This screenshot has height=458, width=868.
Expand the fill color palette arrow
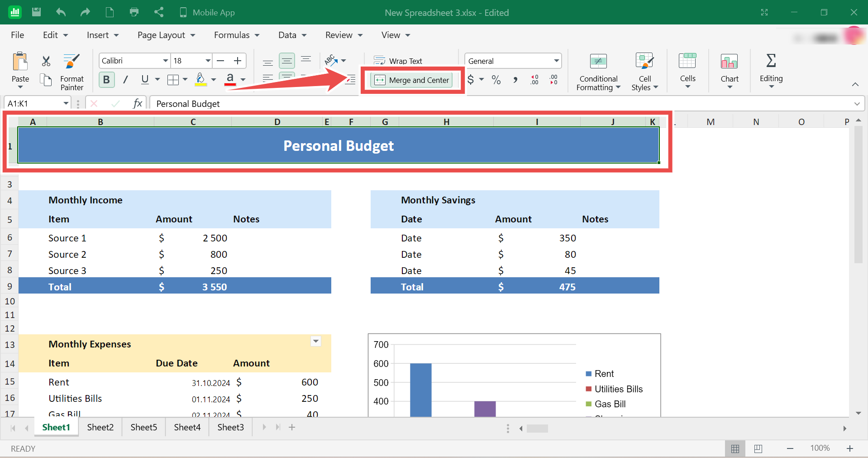pos(214,80)
